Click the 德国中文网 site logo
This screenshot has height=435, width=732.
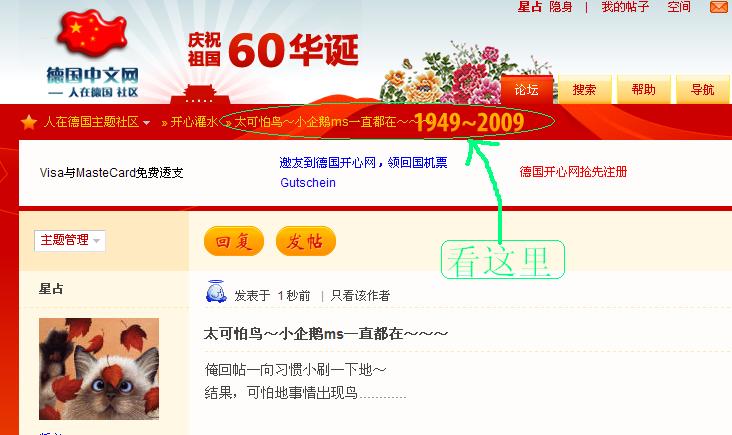(92, 55)
